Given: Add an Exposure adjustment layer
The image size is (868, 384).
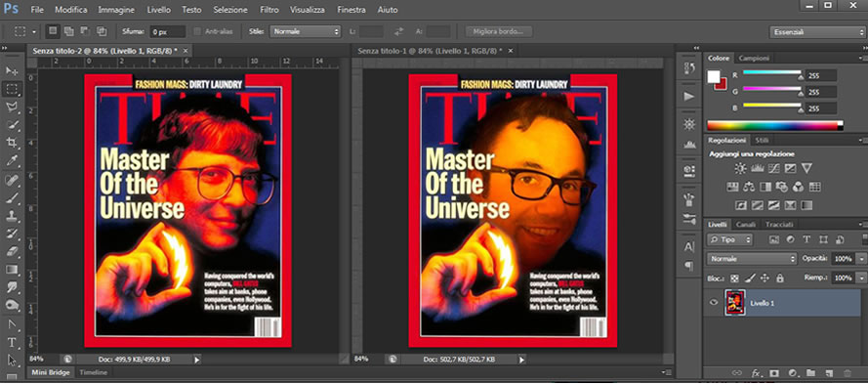Looking at the screenshot, I should [x=791, y=168].
